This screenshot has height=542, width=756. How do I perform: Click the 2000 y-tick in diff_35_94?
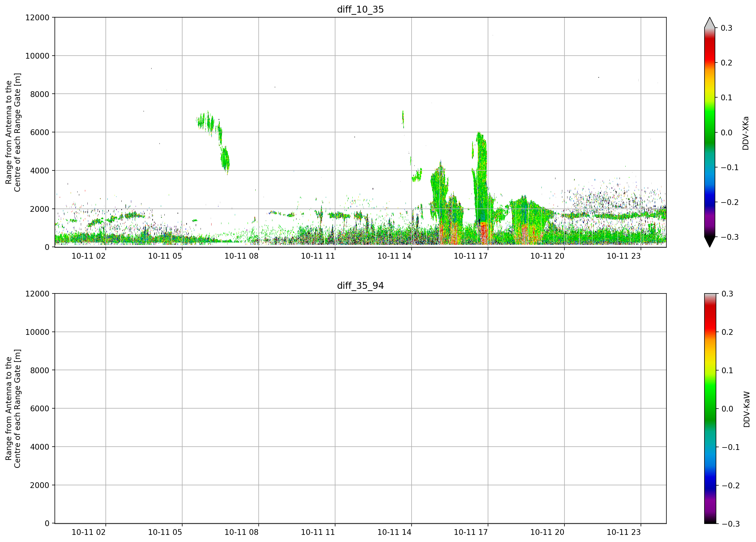40,485
